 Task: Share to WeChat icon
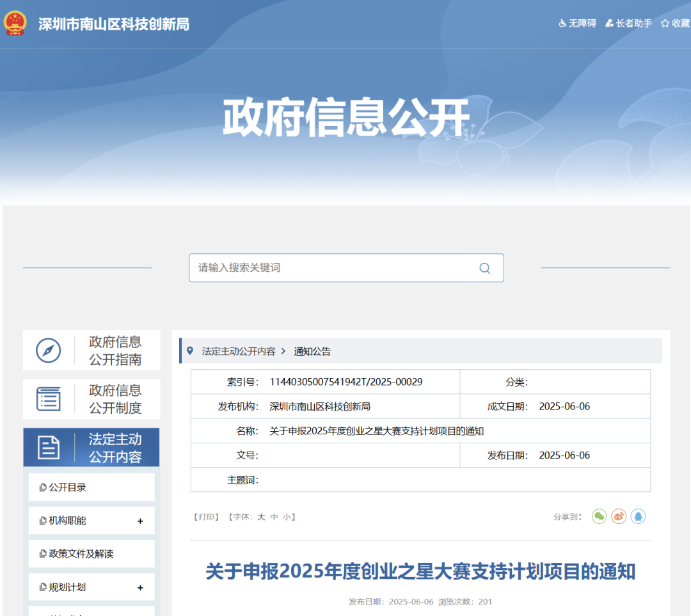(599, 516)
